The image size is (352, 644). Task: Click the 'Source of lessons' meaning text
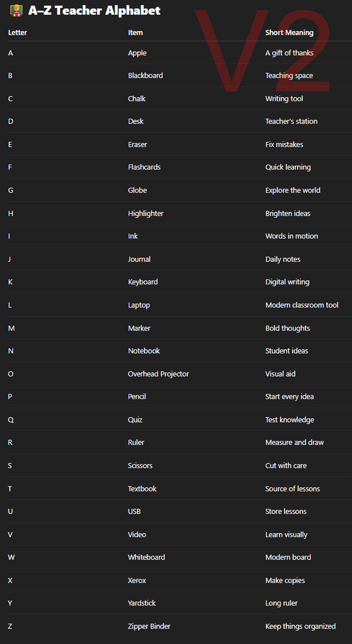click(292, 489)
